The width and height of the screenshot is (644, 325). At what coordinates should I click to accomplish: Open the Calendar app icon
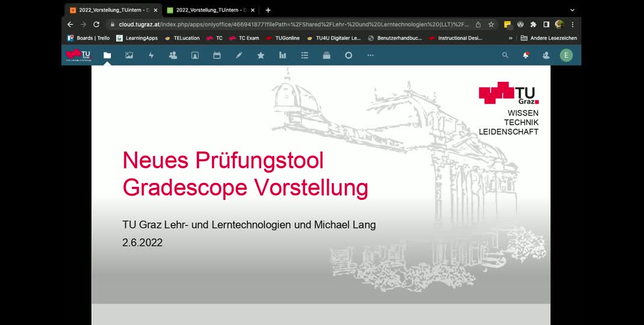[x=217, y=55]
